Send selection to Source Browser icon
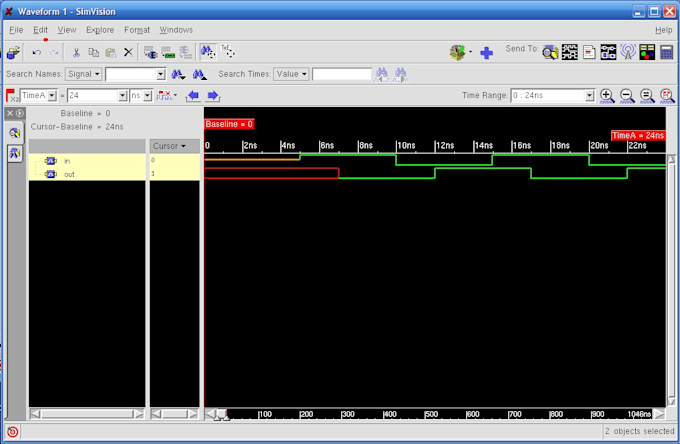 [589, 52]
